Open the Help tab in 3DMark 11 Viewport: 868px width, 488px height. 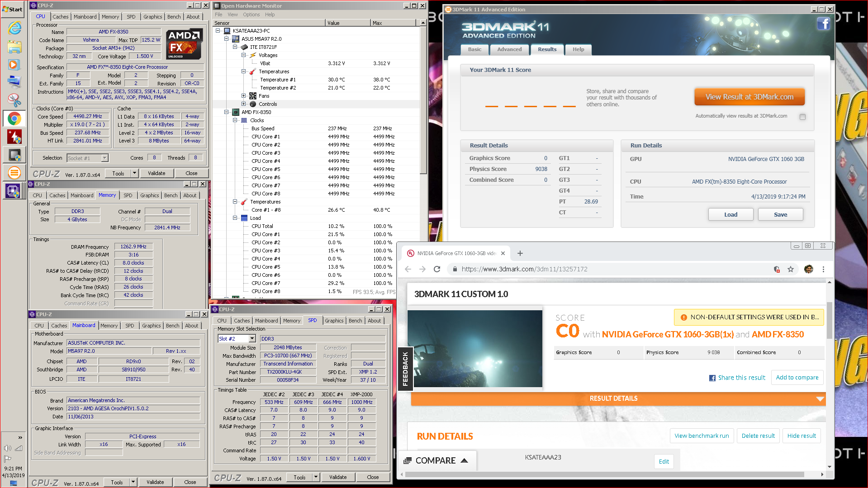[578, 49]
